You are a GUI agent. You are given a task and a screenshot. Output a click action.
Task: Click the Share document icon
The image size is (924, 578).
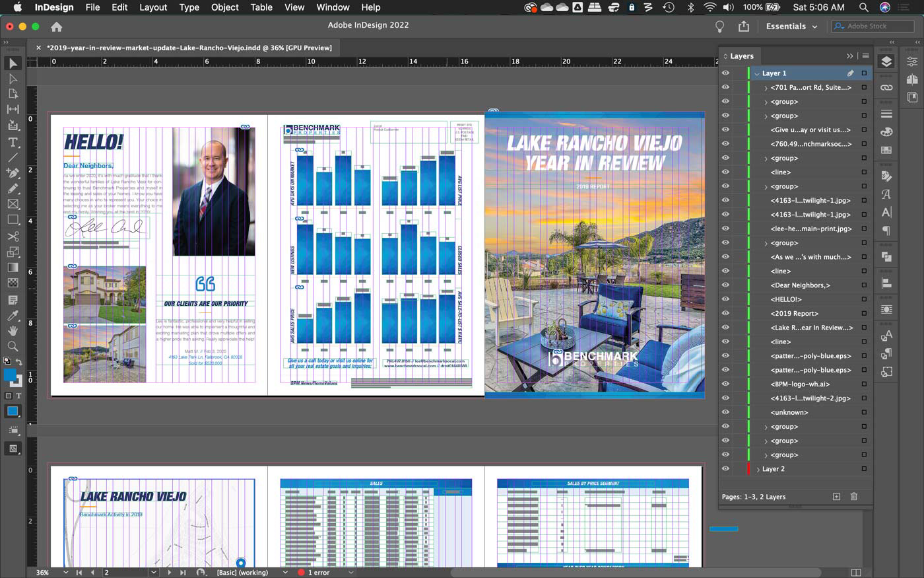744,26
